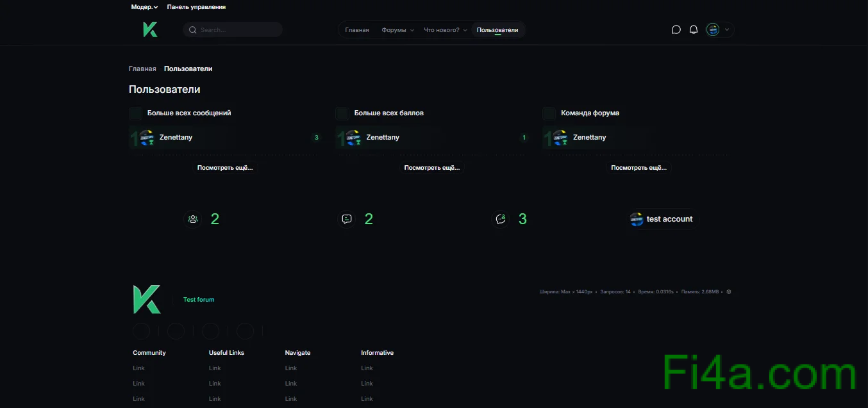The image size is (868, 408).
Task: Expand the Что нового? navigation dropdown
Action: (446, 30)
